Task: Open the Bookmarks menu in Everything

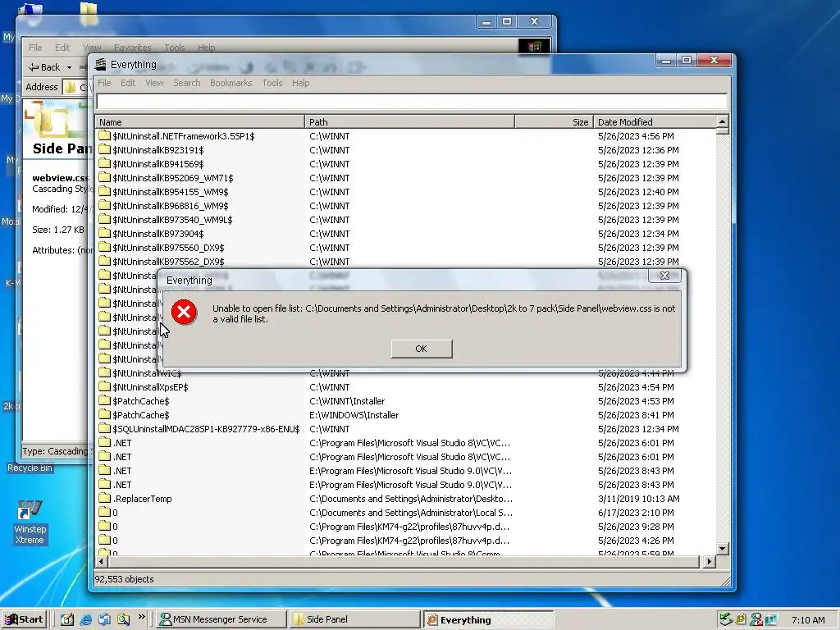Action: [231, 83]
